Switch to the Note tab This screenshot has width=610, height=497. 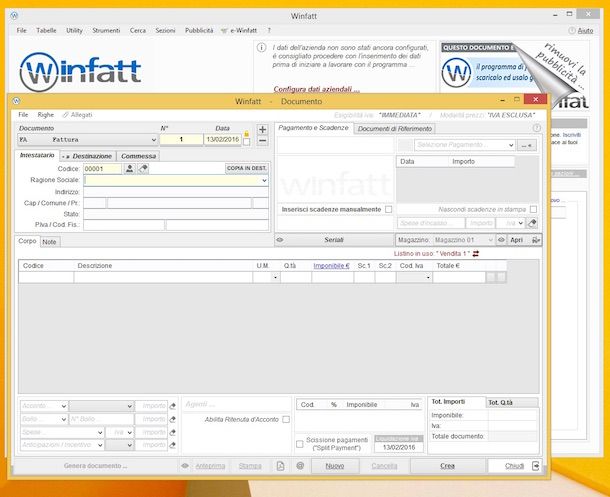tap(49, 242)
